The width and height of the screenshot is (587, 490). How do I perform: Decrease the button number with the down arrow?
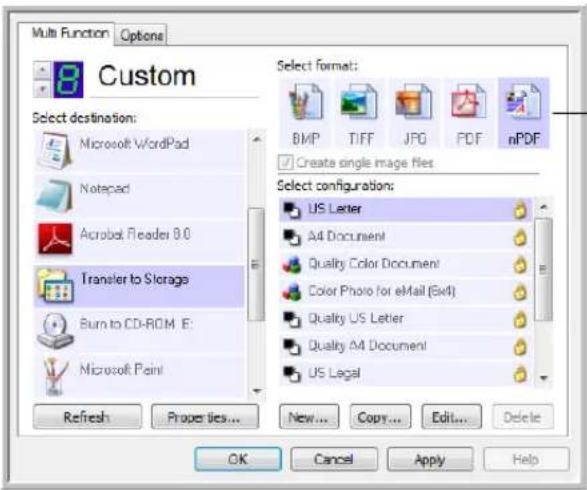pyautogui.click(x=42, y=89)
